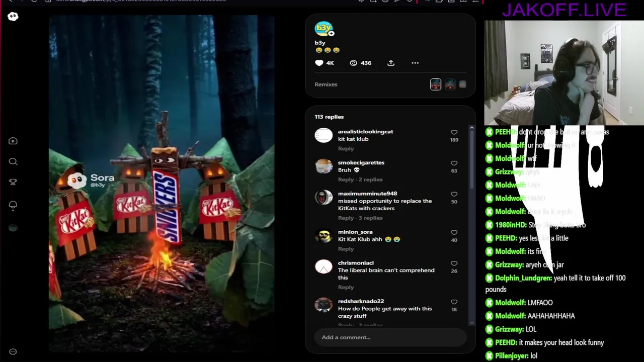Like arealisticlookingcat's comment
644x362 pixels.
[454, 132]
